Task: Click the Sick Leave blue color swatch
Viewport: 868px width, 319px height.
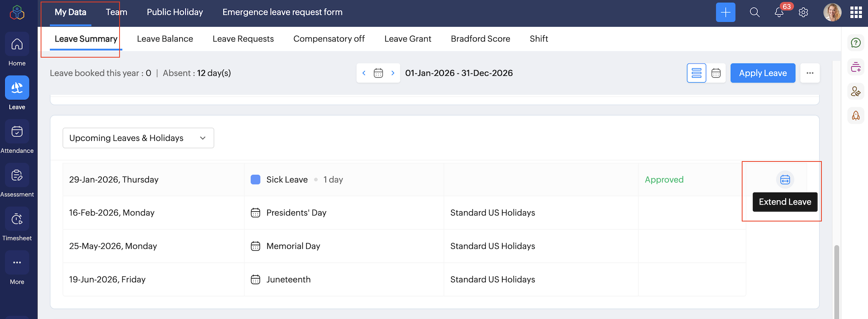Action: point(255,180)
